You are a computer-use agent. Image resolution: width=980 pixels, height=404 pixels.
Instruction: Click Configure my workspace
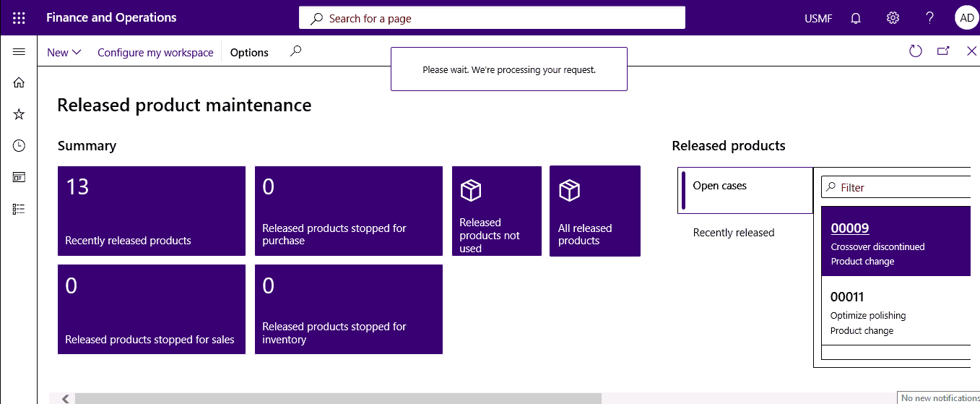point(155,52)
